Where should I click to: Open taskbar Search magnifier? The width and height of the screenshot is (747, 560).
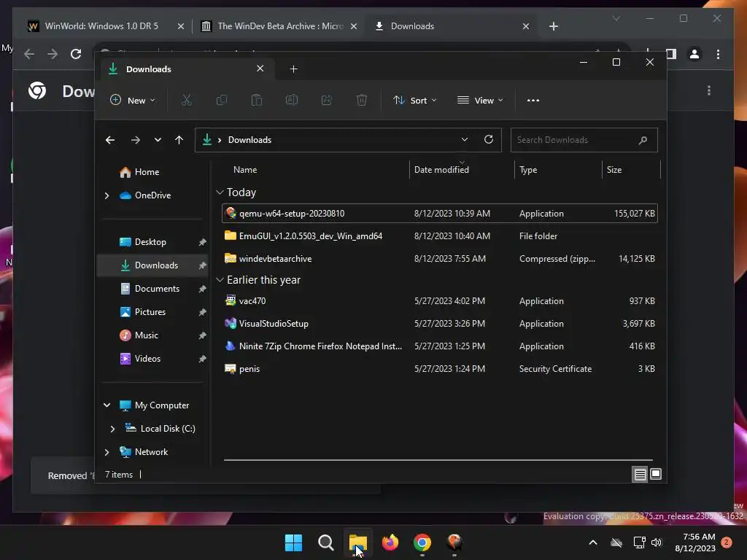326,542
